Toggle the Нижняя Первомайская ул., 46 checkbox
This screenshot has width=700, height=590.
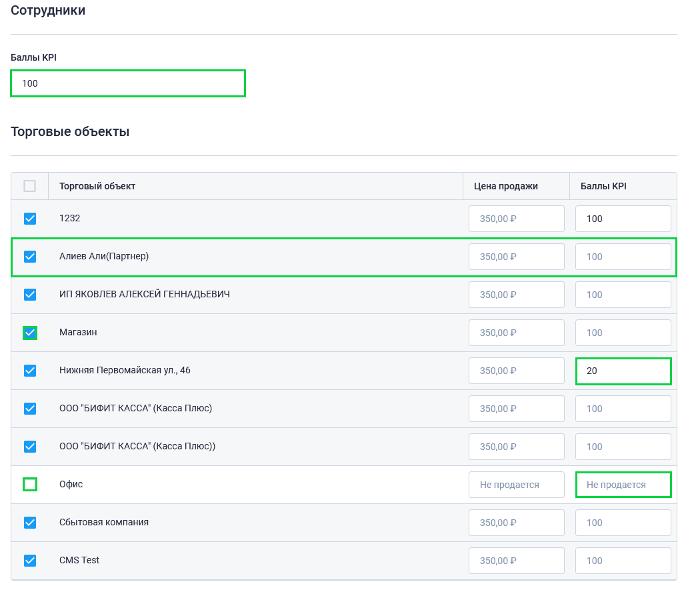tap(30, 371)
